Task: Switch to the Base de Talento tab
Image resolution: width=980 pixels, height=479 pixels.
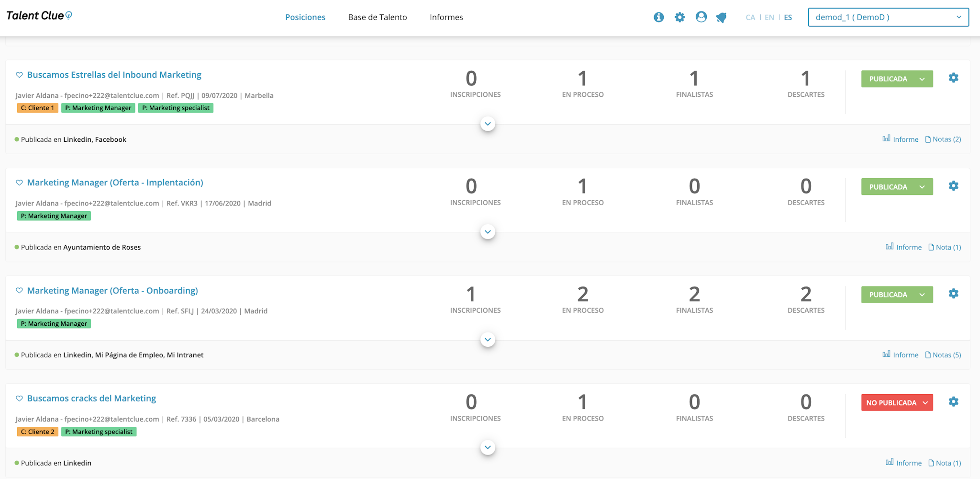Action: click(378, 17)
